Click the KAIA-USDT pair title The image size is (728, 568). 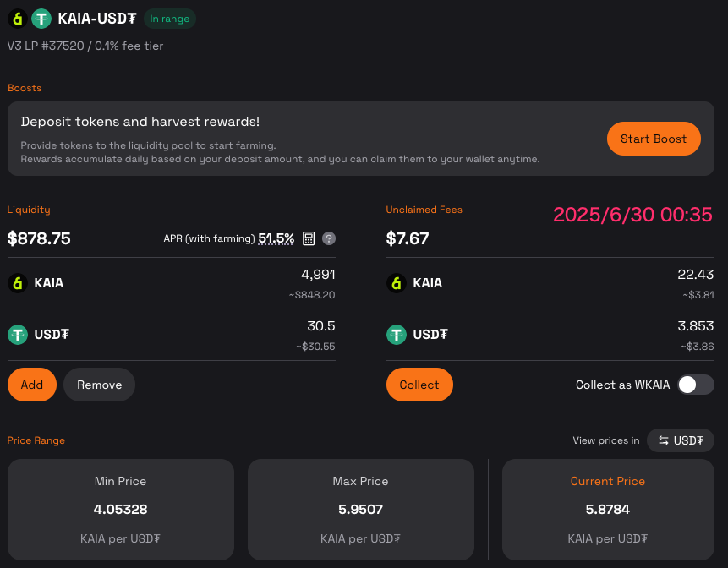click(97, 19)
